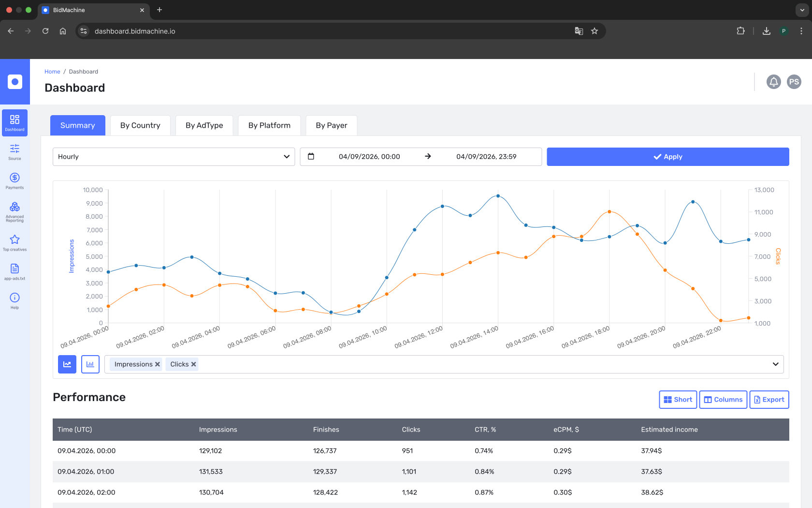Remove the Clicks metric tag
Image resolution: width=812 pixels, height=508 pixels.
193,364
